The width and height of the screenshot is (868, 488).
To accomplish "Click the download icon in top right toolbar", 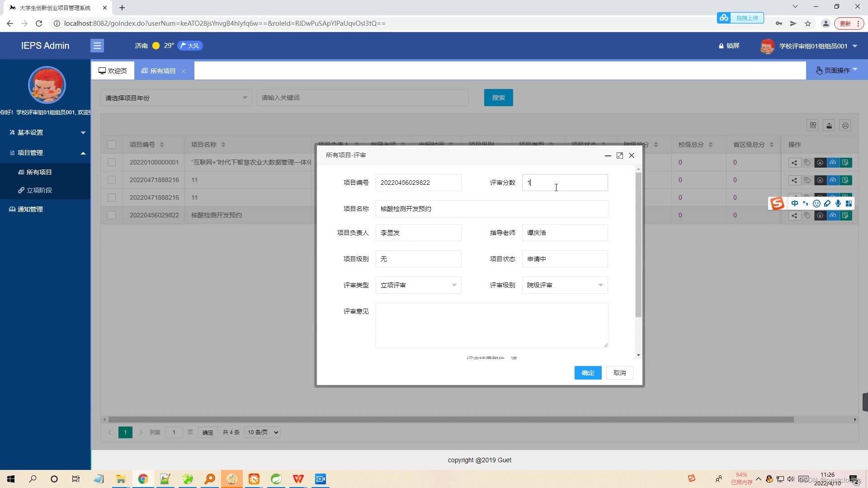I will [x=829, y=125].
